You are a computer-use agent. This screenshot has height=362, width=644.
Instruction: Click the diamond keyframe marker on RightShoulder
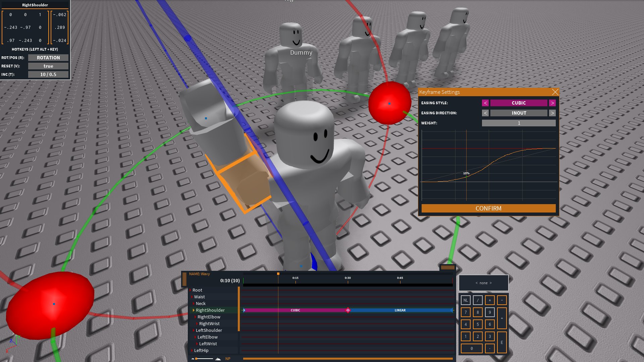(348, 310)
